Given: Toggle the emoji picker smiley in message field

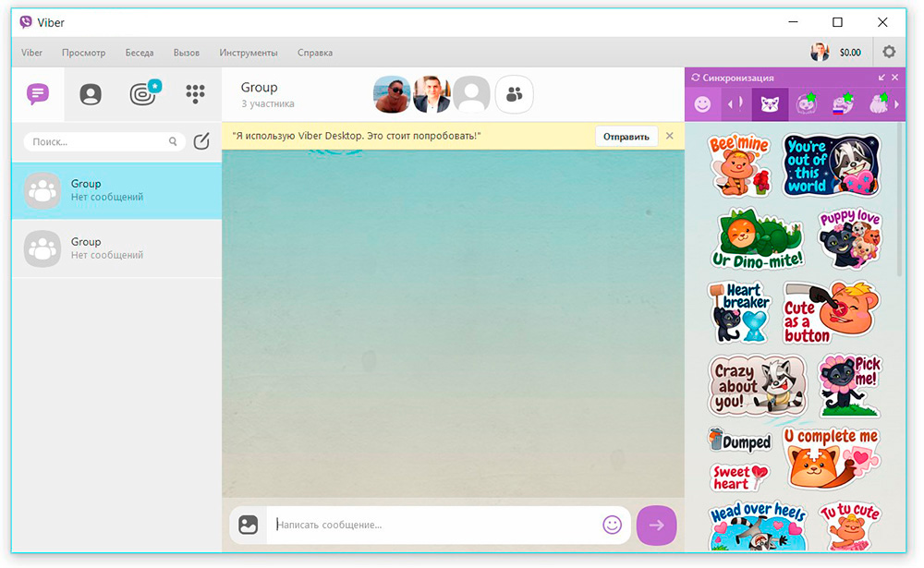Looking at the screenshot, I should pyautogui.click(x=612, y=525).
